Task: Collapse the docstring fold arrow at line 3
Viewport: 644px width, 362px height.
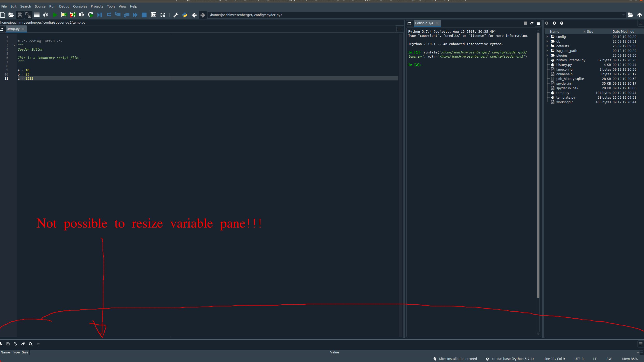Action: (x=15, y=45)
